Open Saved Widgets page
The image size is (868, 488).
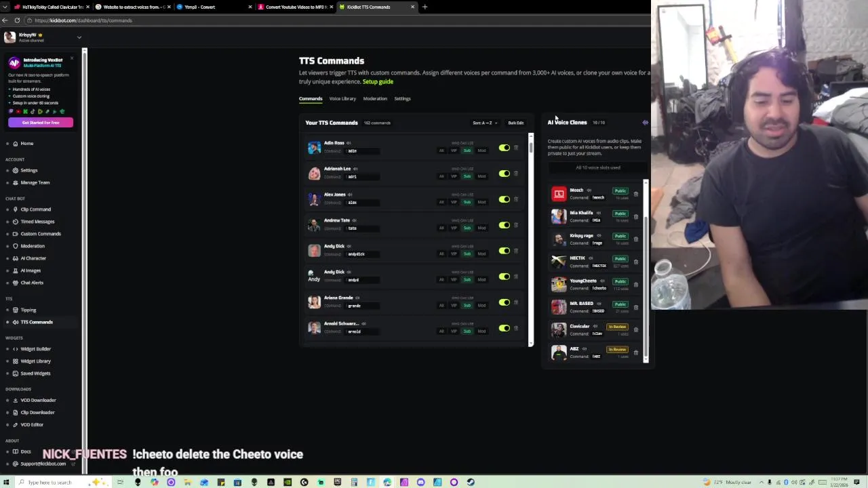(x=35, y=373)
